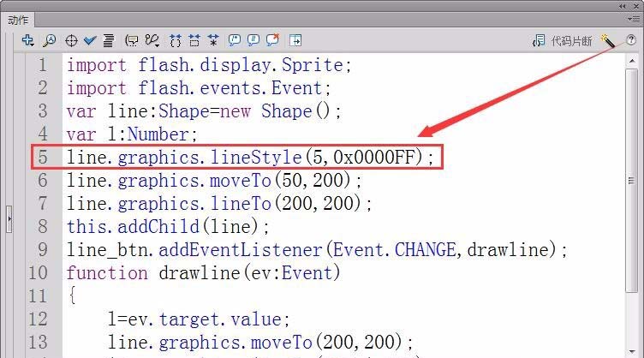This screenshot has width=644, height=358.
Task: Click 'function' keyword on line 10
Action: (107, 272)
